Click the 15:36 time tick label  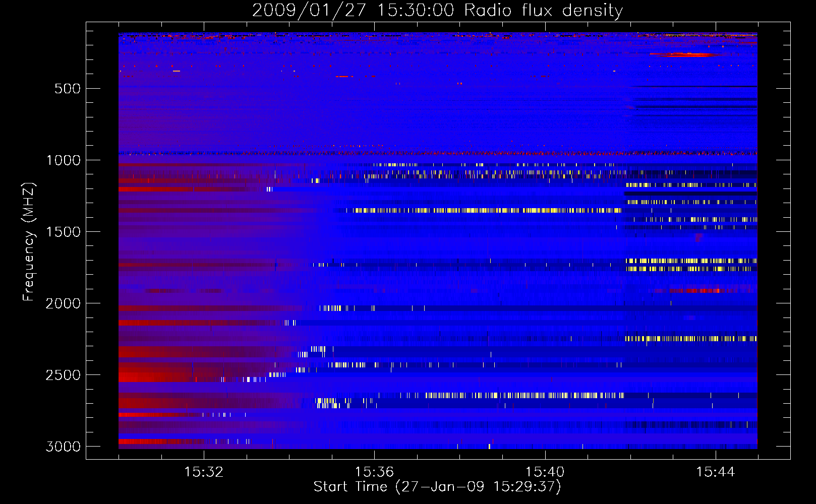(x=374, y=472)
